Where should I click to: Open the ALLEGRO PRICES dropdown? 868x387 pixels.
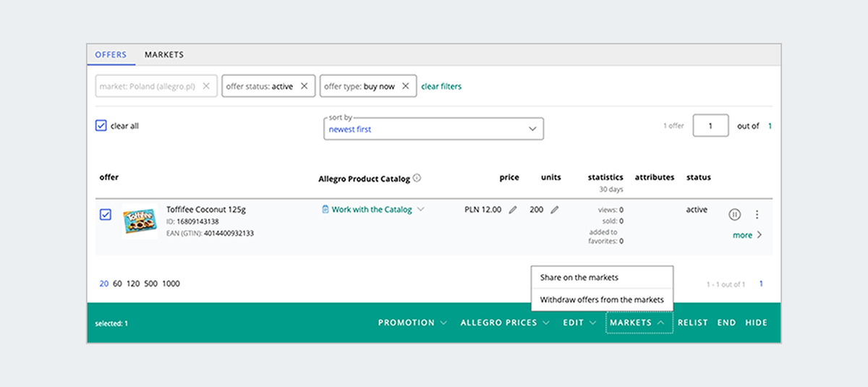505,323
